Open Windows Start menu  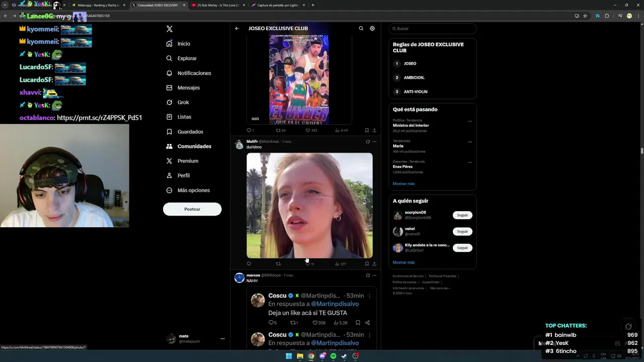(x=289, y=356)
